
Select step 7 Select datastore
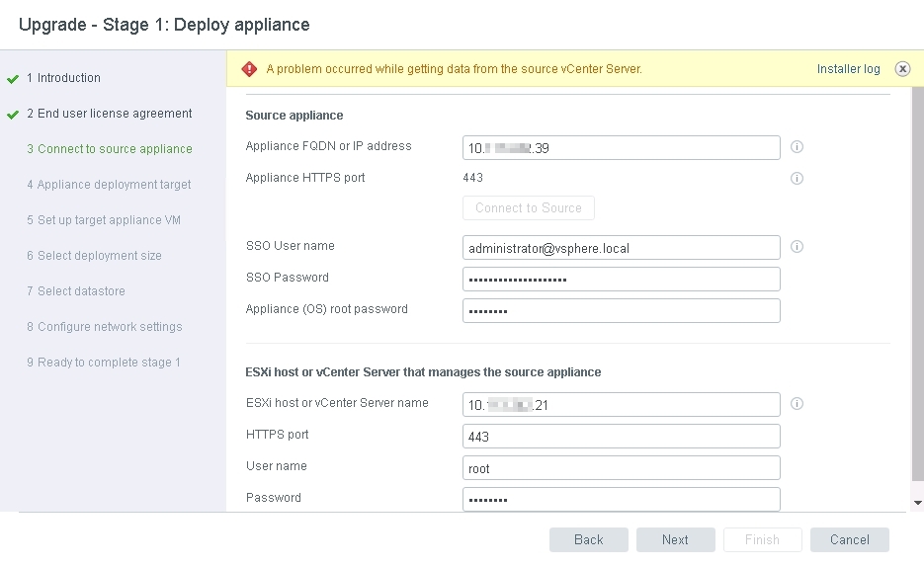point(76,290)
